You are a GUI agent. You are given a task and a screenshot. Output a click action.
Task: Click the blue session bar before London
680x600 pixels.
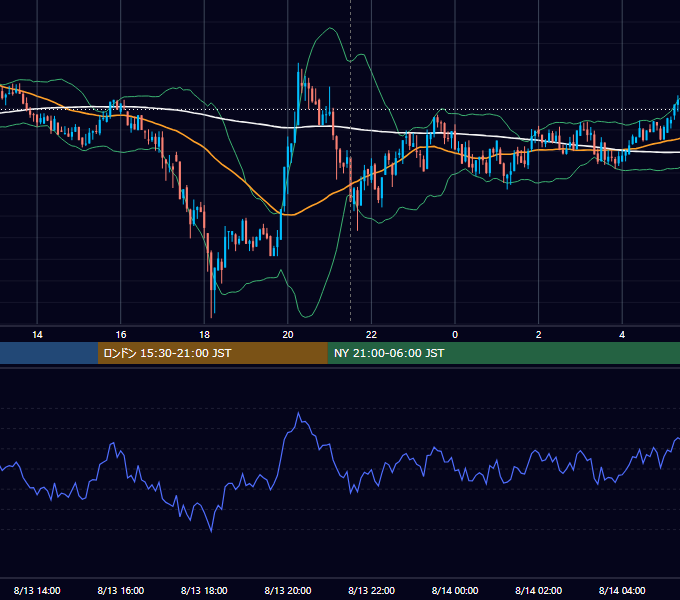[49, 353]
